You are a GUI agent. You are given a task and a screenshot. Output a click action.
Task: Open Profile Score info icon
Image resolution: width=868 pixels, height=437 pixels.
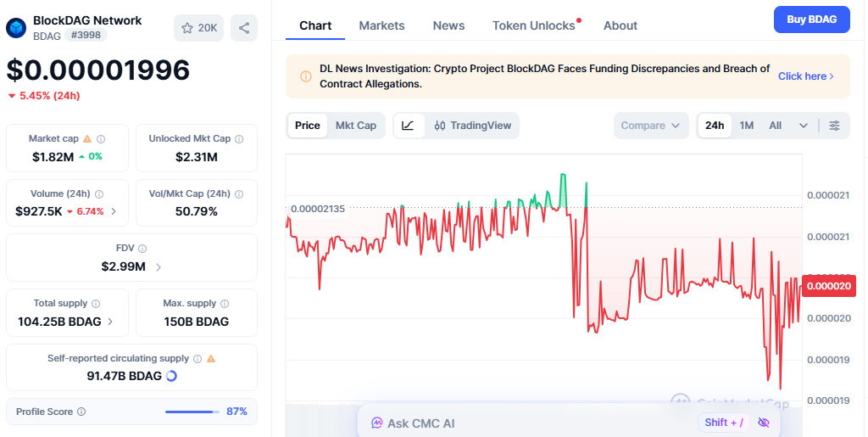pos(81,412)
